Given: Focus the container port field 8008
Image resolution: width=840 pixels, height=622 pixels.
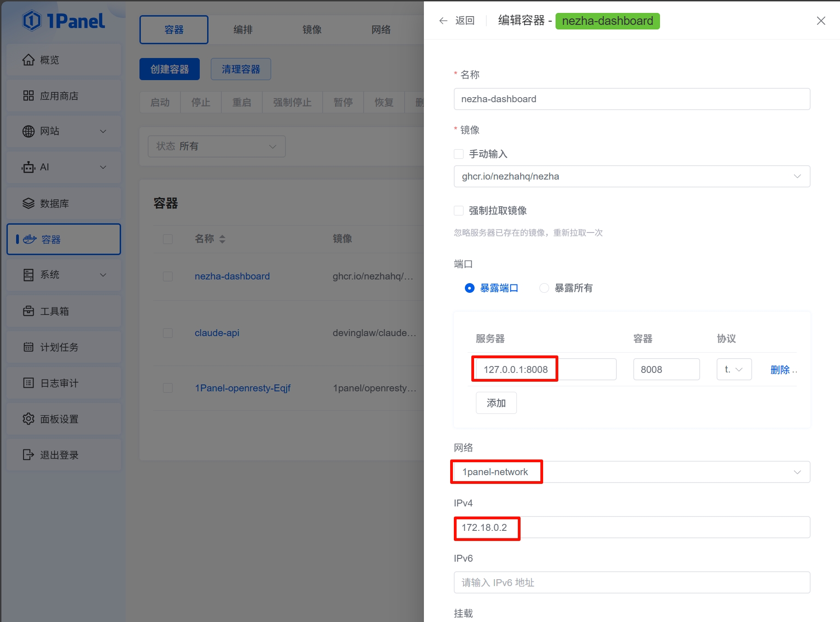Looking at the screenshot, I should pos(666,369).
